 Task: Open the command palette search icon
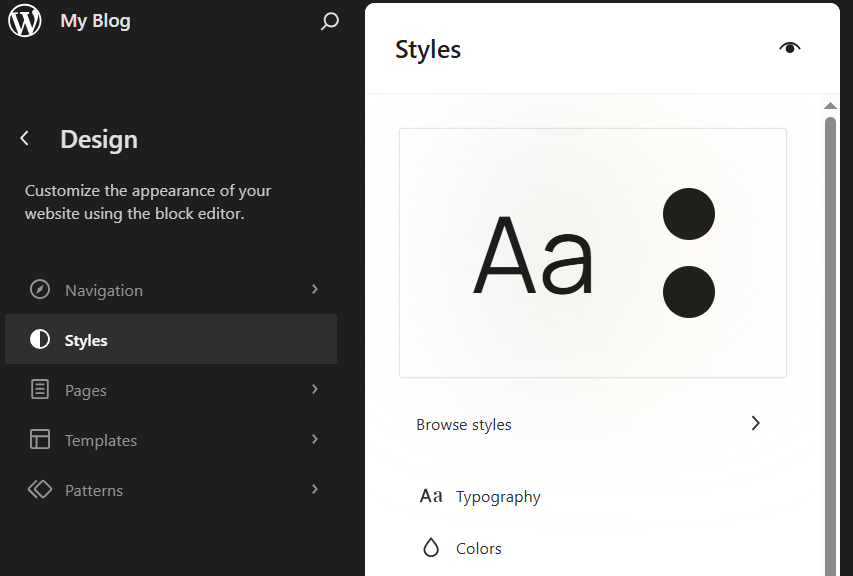tap(329, 21)
